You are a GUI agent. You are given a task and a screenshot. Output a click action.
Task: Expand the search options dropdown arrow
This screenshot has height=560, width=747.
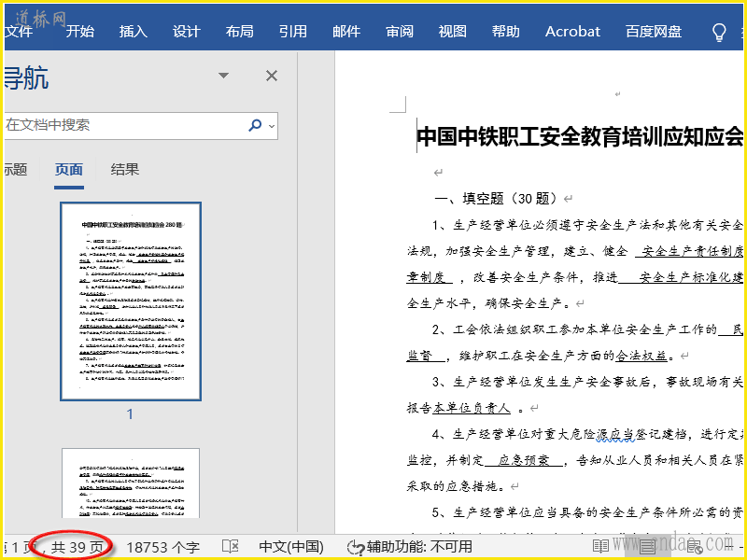coord(272,125)
